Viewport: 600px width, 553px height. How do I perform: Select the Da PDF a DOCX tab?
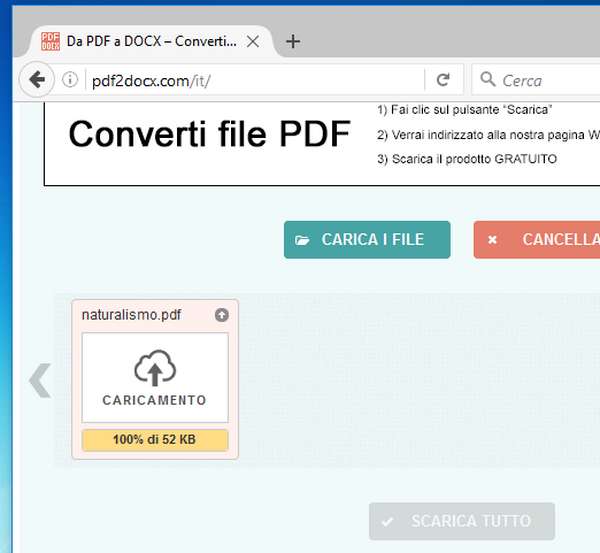point(152,41)
